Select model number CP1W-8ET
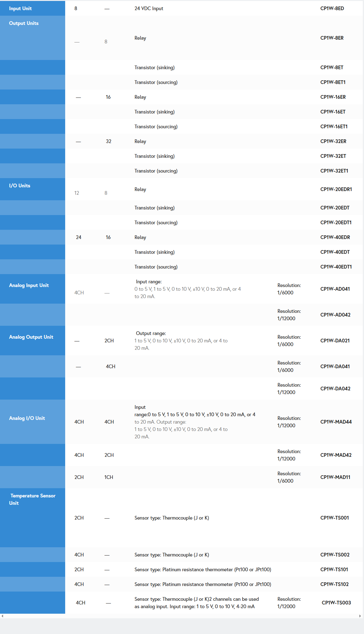This screenshot has width=364, height=634. [332, 67]
